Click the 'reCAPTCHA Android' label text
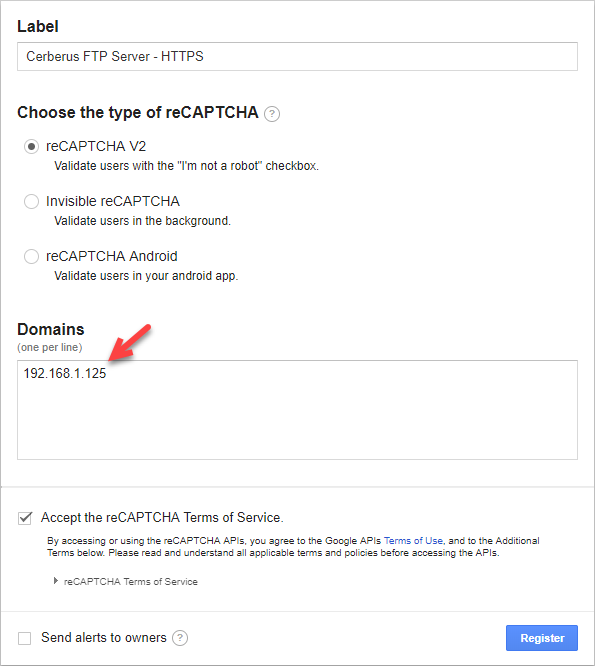This screenshot has width=595, height=666. click(112, 257)
